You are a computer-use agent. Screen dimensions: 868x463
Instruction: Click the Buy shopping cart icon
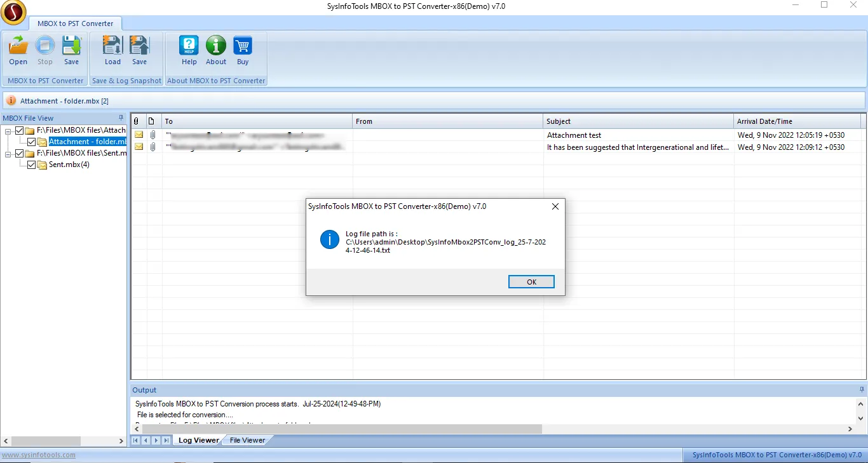(x=243, y=46)
